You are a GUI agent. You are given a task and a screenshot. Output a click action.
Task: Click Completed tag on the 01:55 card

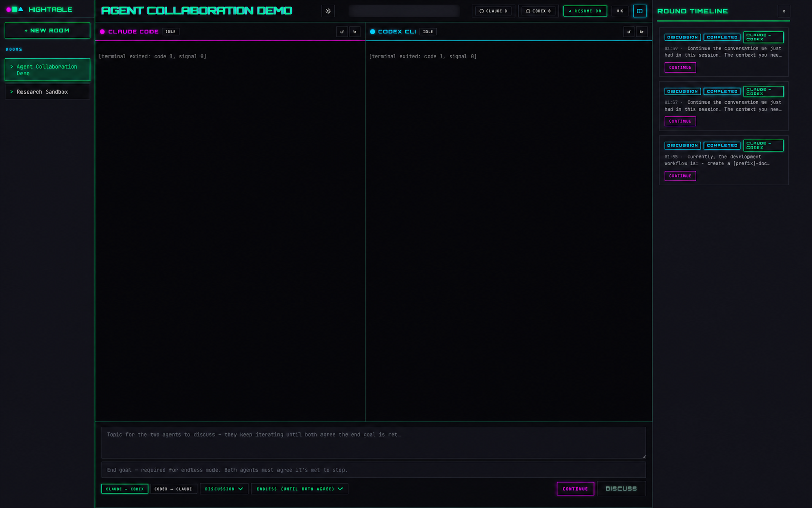722,145
